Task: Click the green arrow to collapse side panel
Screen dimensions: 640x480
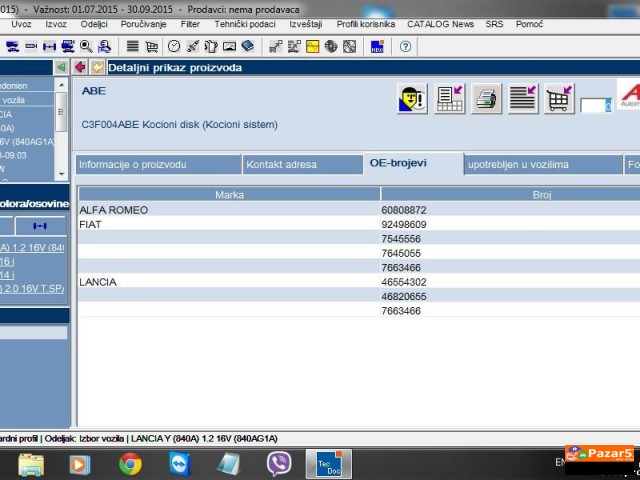Action: (x=61, y=67)
